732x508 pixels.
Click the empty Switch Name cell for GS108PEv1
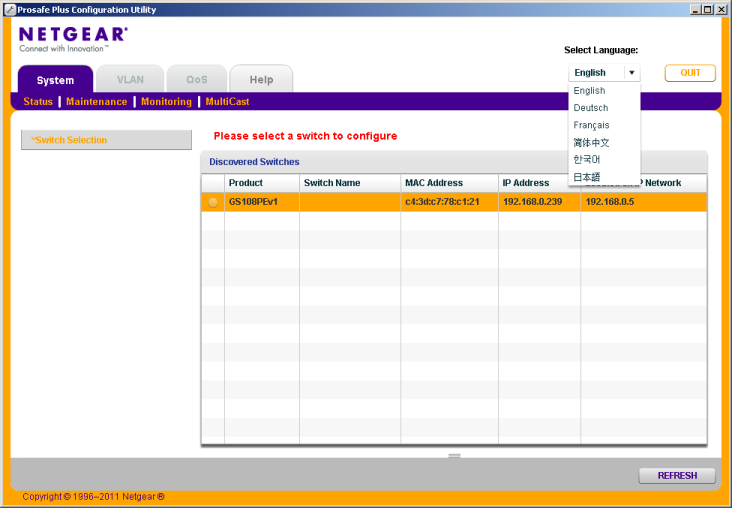coord(350,202)
